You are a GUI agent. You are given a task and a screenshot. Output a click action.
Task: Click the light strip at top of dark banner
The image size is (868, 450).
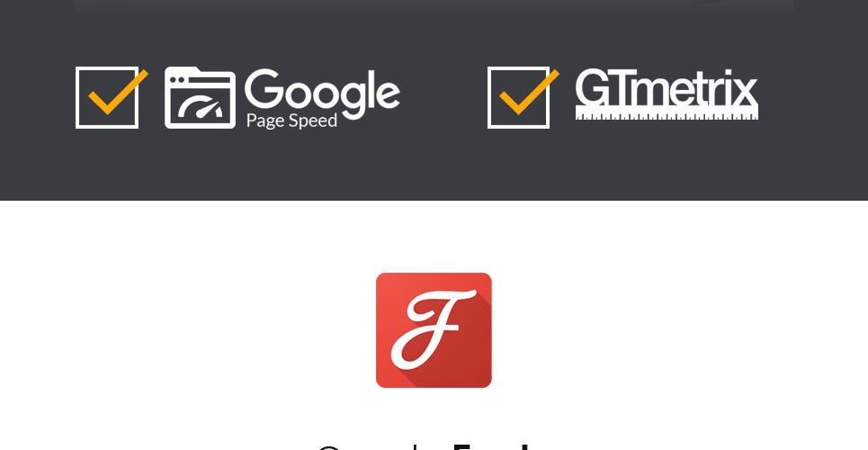(434, 6)
